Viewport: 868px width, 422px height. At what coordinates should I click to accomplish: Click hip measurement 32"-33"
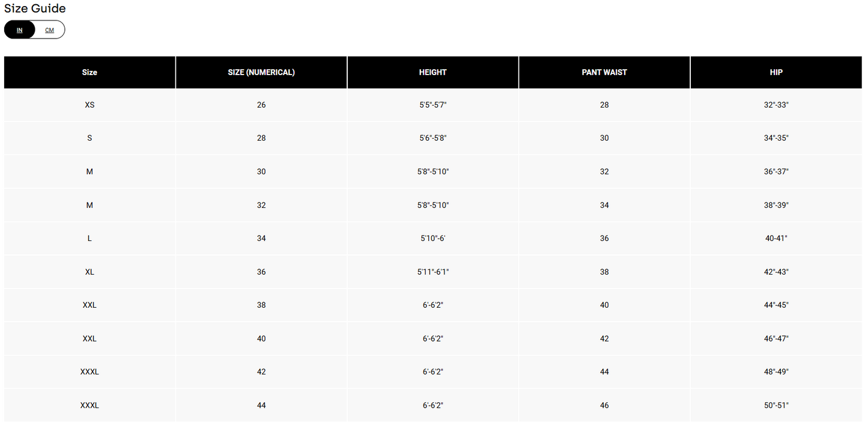[776, 105]
